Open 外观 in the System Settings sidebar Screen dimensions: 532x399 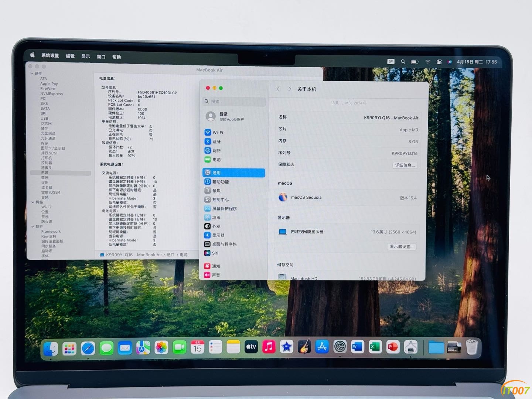tap(233, 226)
